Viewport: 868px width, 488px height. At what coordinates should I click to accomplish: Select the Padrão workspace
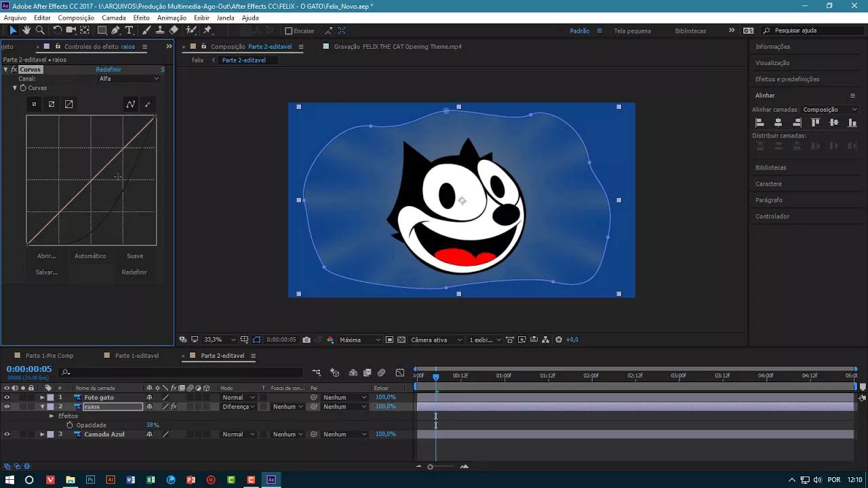580,30
